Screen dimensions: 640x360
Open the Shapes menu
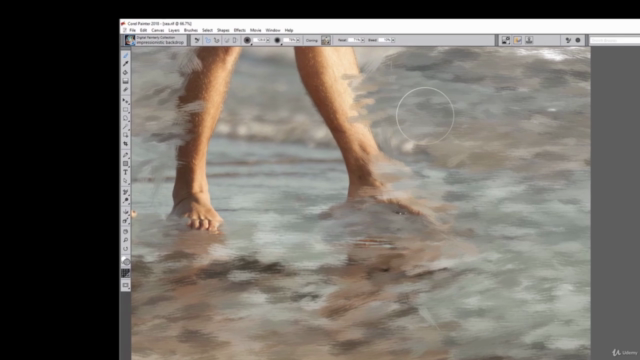coord(223,30)
